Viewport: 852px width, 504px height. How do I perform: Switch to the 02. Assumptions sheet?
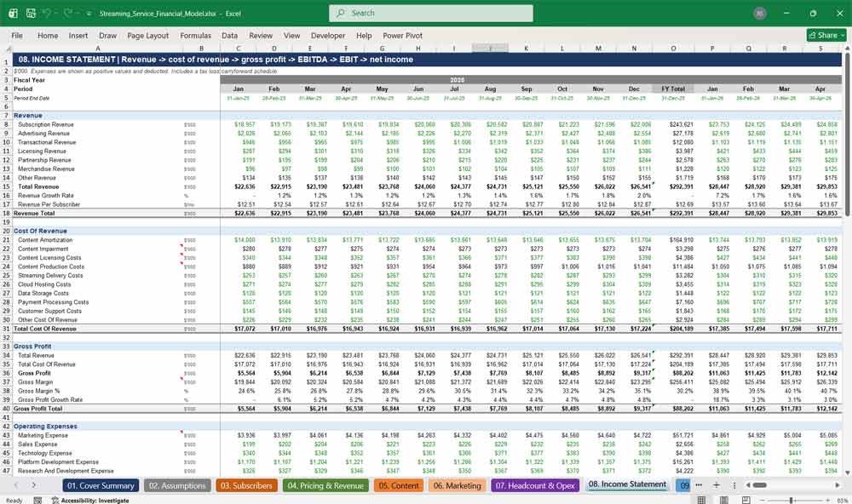177,485
